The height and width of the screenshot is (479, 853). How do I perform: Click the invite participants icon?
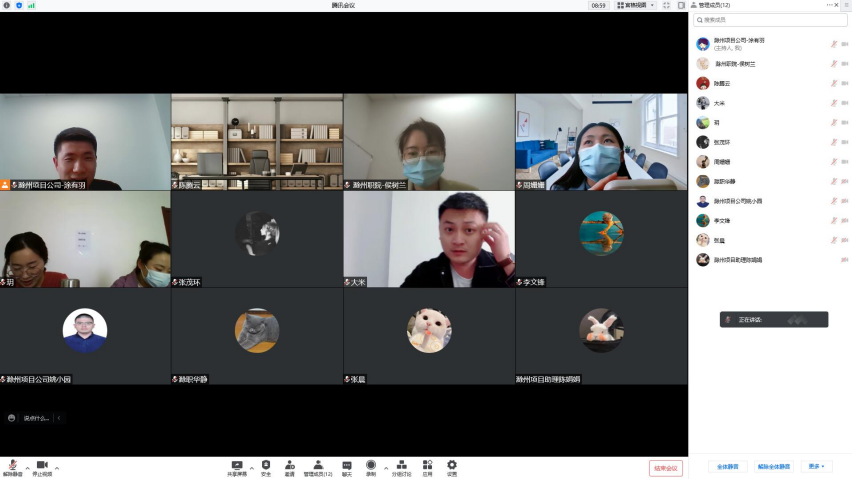[x=290, y=465]
